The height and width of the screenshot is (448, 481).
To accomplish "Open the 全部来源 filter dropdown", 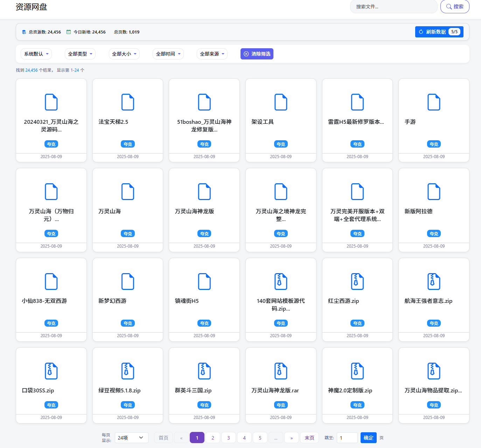I will [212, 54].
